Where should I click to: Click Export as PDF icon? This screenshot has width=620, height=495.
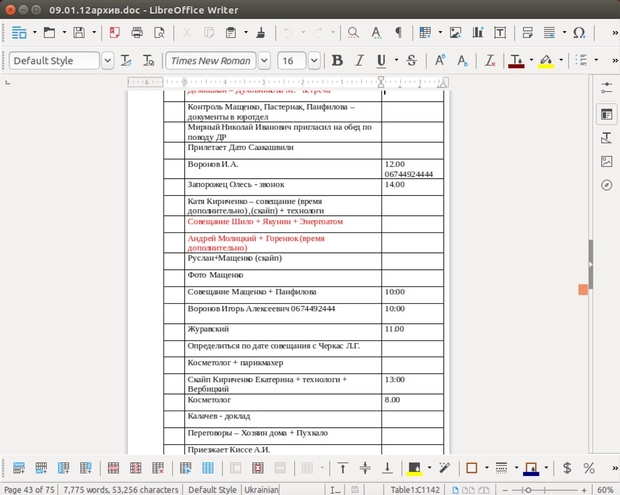click(115, 33)
